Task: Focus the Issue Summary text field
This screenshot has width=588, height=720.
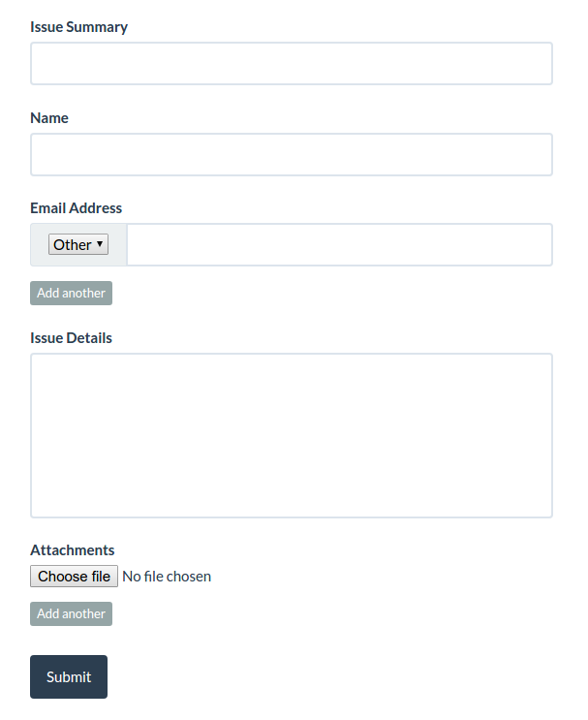Action: 292,63
